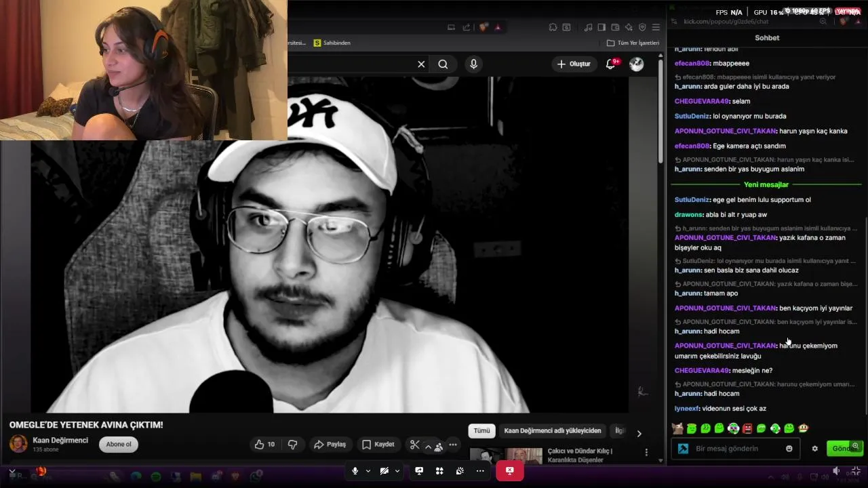Click username drawons in chat
The width and height of the screenshot is (868, 488).
[x=688, y=215]
